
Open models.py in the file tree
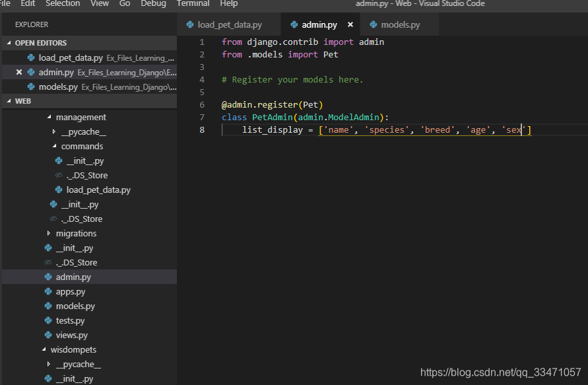pyautogui.click(x=89, y=306)
